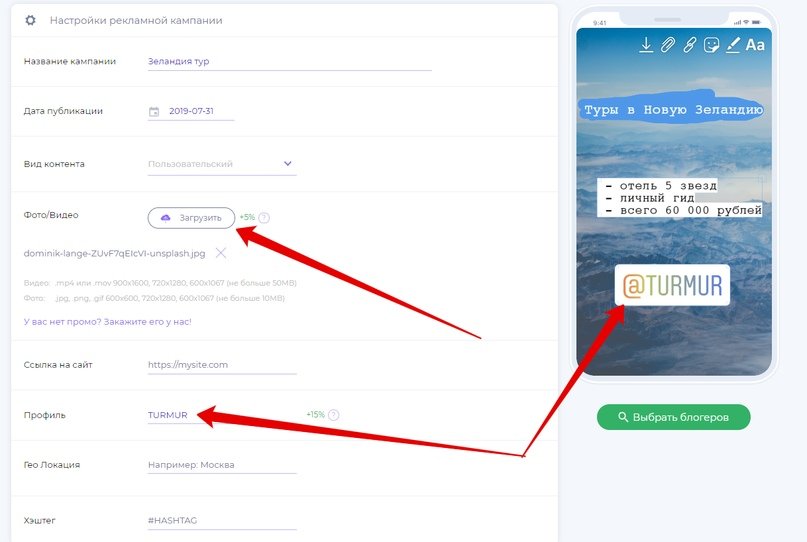
Task: Focus the campaign name field Зеландия тур
Action: point(289,61)
